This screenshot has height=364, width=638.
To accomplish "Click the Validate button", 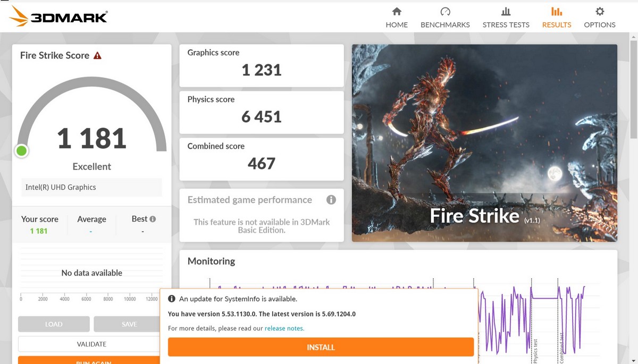I will point(91,344).
